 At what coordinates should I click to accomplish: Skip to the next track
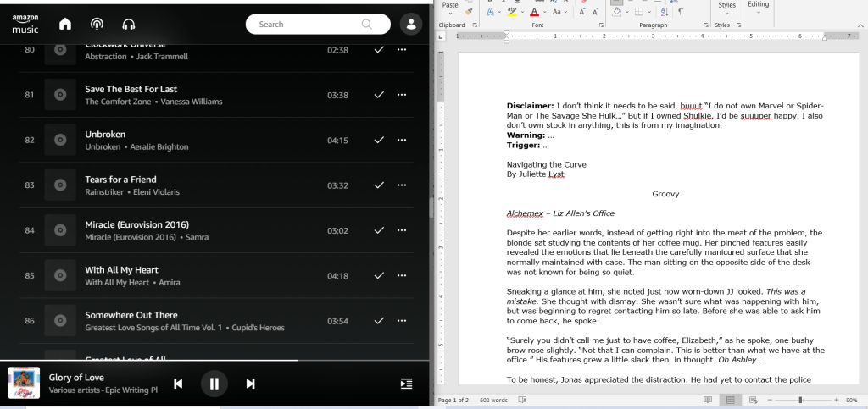(x=250, y=384)
